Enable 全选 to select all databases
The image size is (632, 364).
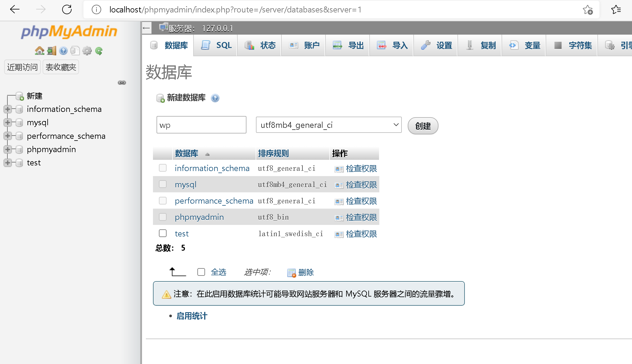[201, 272]
